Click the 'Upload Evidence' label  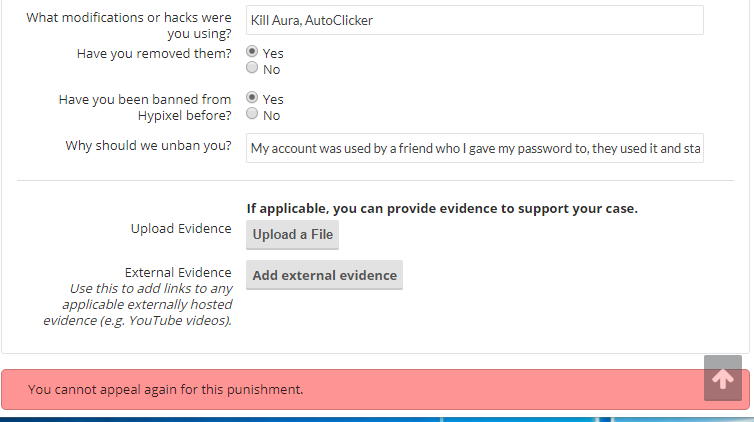tap(181, 228)
